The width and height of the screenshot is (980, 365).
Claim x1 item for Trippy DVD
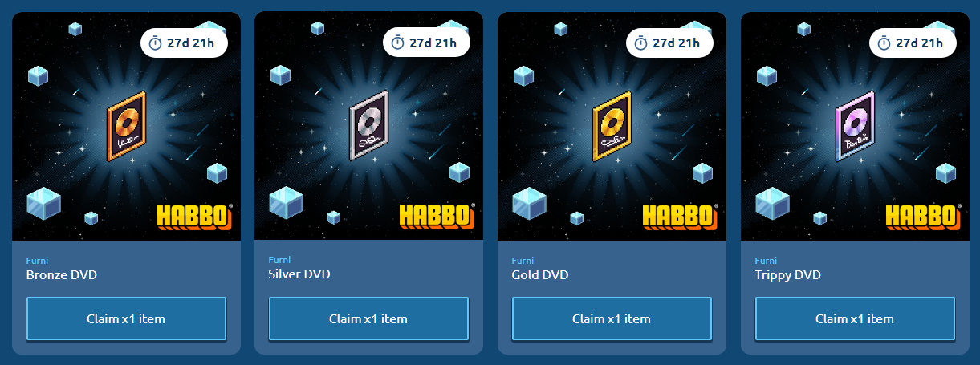click(x=855, y=318)
